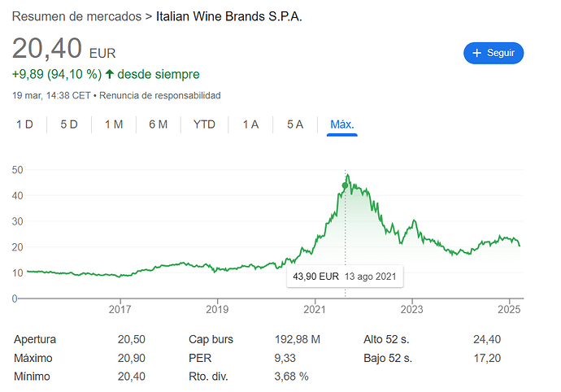Screen dimensions: 561x392
Task: Click the 2023 marker on time axis
Action: 411,309
